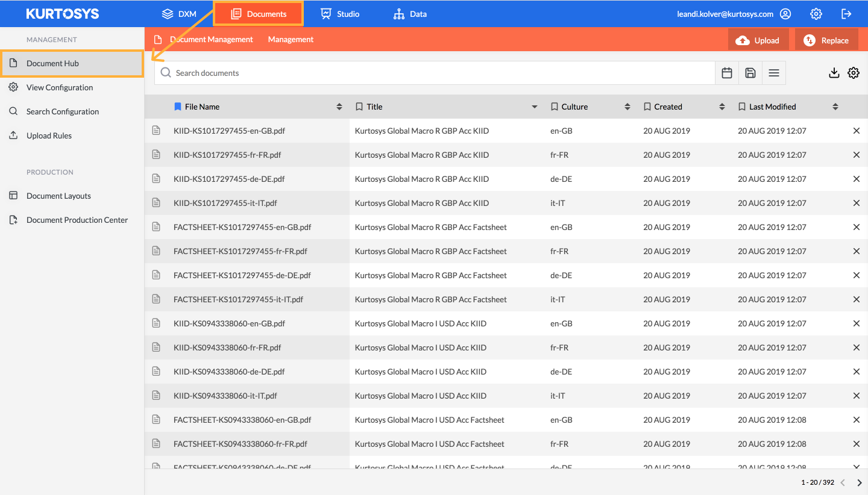Click file icon of FACTSHEET-KS0943338060-fr-FR.pdf
Viewport: 868px width, 495px height.
click(x=156, y=443)
